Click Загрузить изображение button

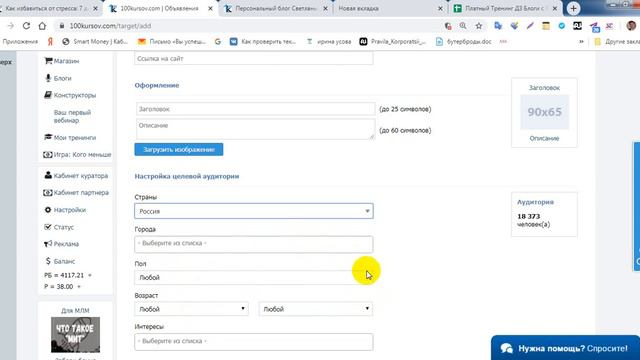179,149
